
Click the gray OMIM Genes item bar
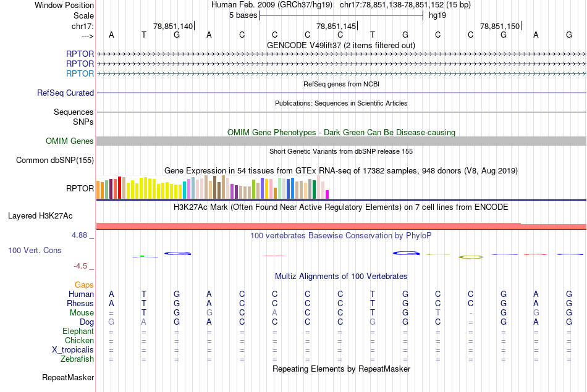pyautogui.click(x=341, y=141)
